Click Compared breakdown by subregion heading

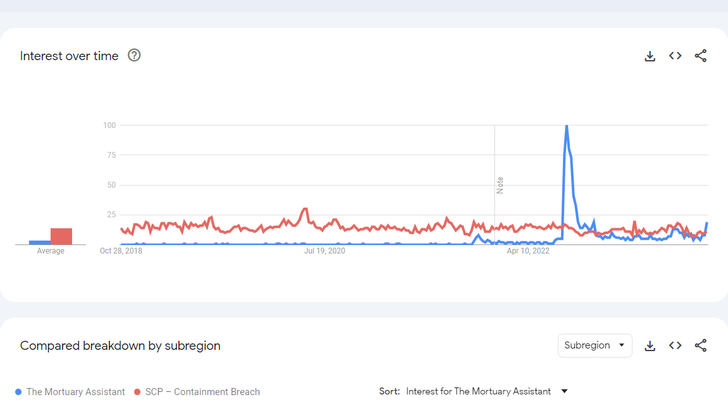(120, 346)
